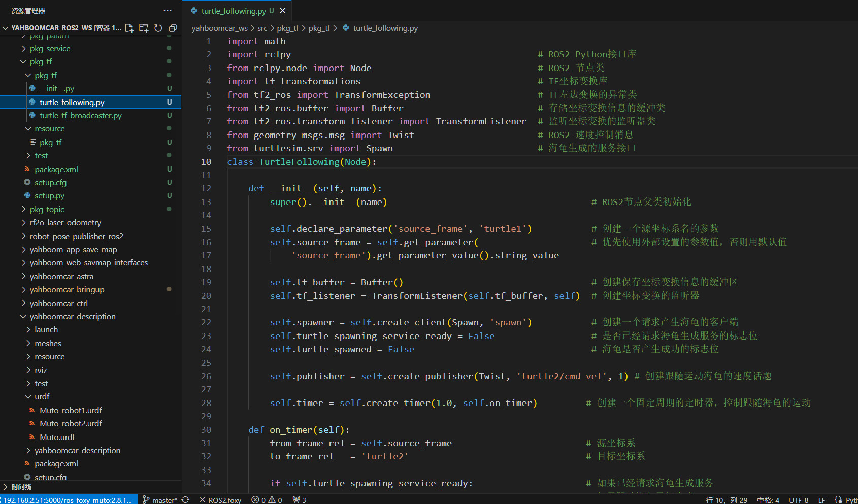Open explorer more actions (three dots) menu

point(168,11)
